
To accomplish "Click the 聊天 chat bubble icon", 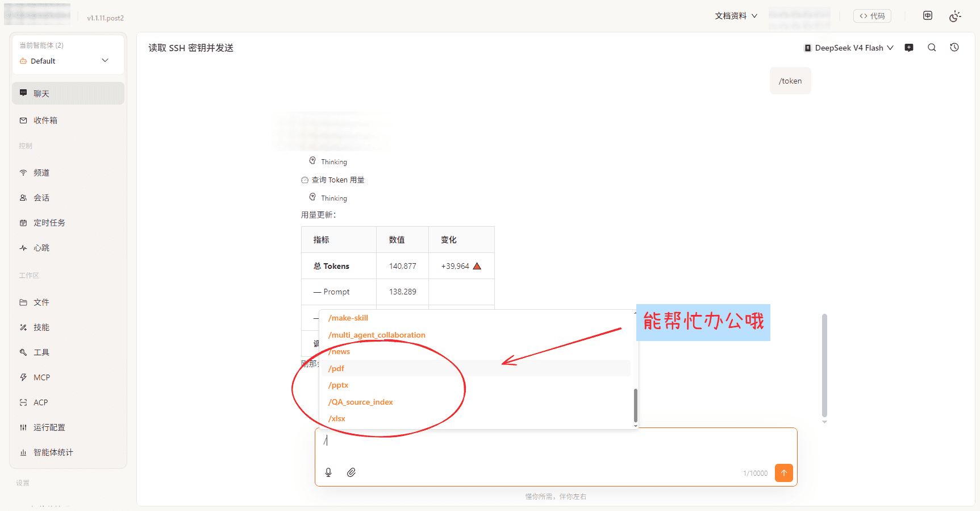I will click(23, 93).
